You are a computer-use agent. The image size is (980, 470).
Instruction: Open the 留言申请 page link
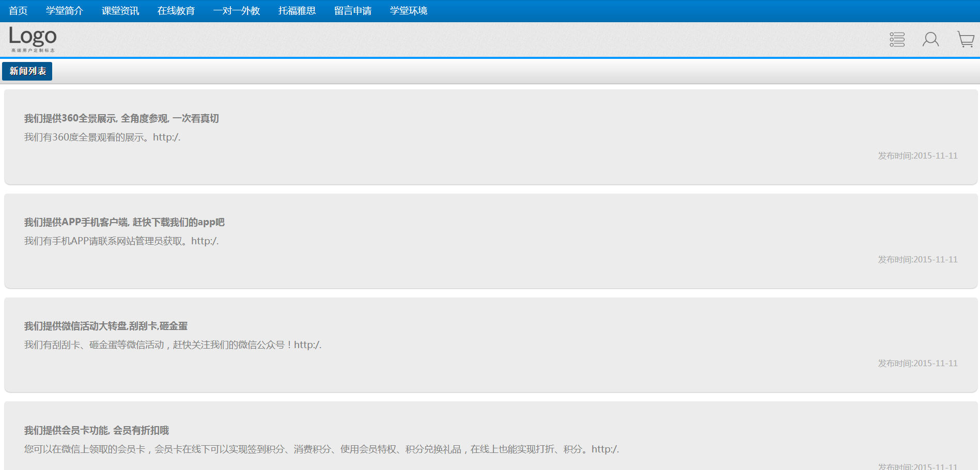tap(353, 11)
